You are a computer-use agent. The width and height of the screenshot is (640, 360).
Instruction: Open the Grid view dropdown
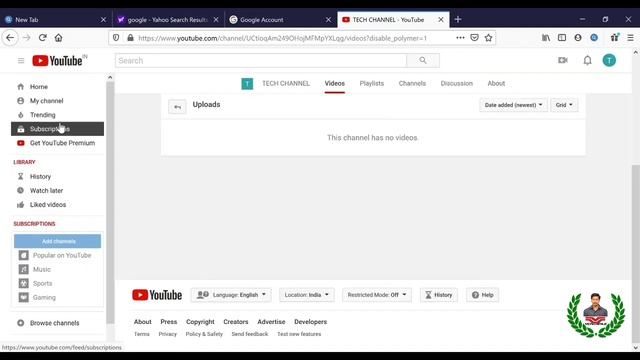click(564, 105)
